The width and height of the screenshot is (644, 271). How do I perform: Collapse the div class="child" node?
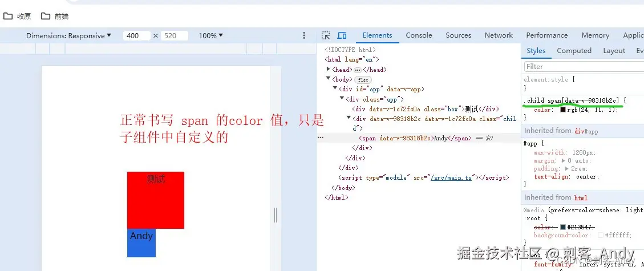[349, 118]
